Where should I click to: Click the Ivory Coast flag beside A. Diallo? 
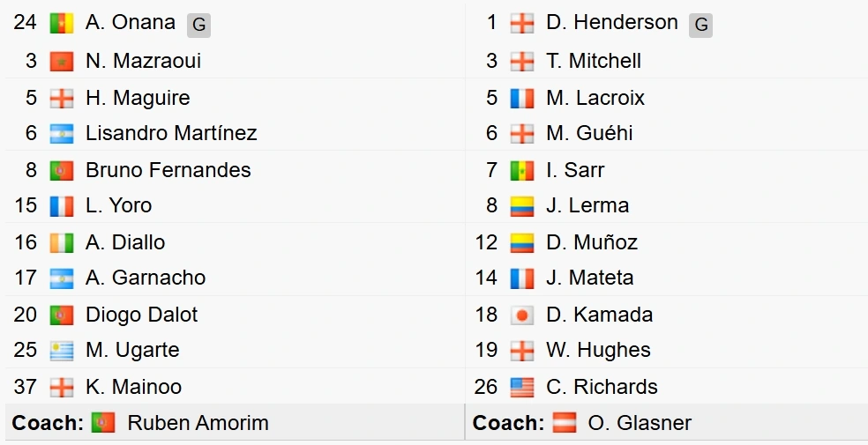[62, 242]
